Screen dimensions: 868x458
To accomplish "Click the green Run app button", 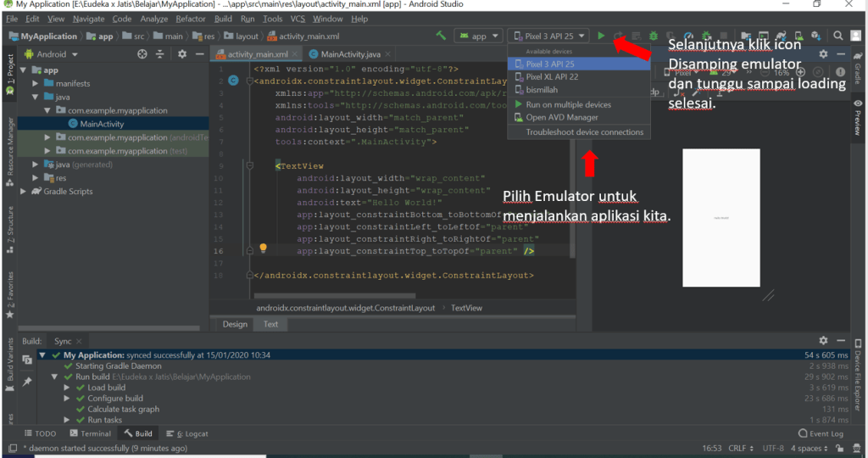I will point(601,36).
